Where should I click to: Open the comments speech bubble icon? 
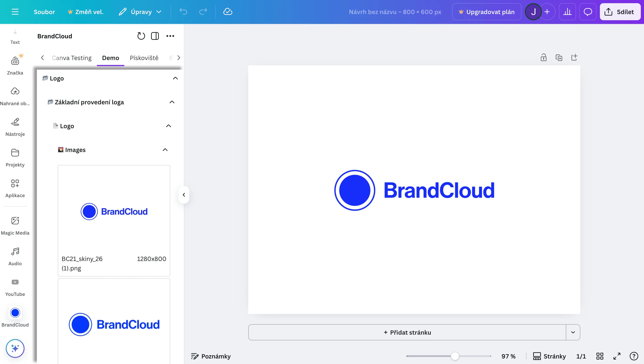click(x=588, y=12)
